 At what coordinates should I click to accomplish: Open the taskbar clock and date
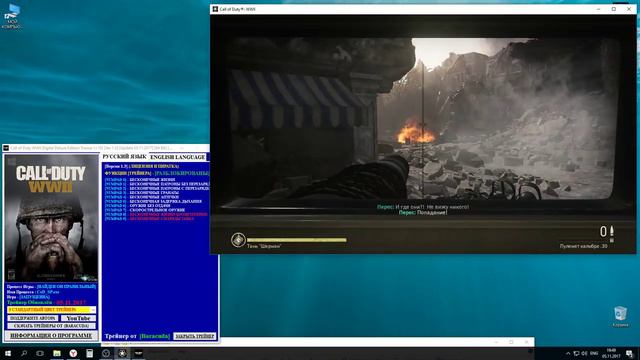coord(611,353)
